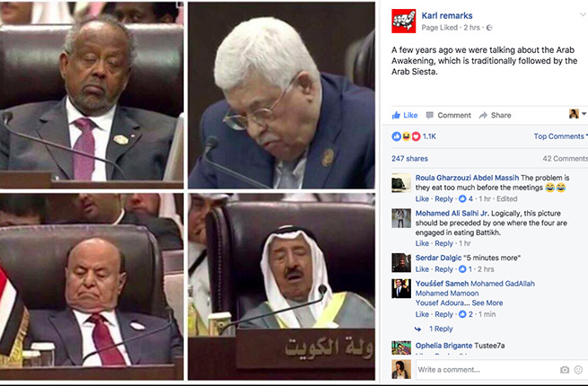Click the Write a comment field
The height and width of the screenshot is (386, 588).
point(486,370)
